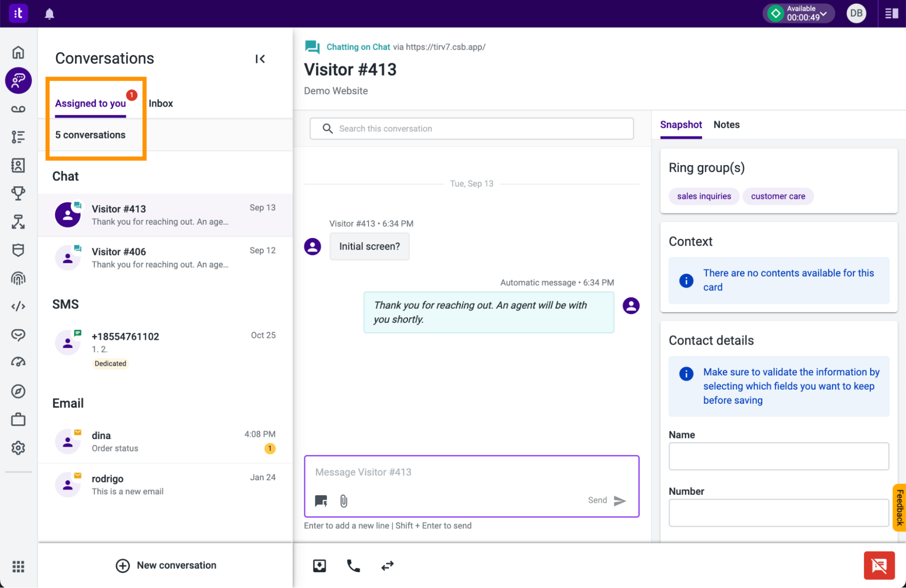Click the Dedicated tag label

pos(110,363)
